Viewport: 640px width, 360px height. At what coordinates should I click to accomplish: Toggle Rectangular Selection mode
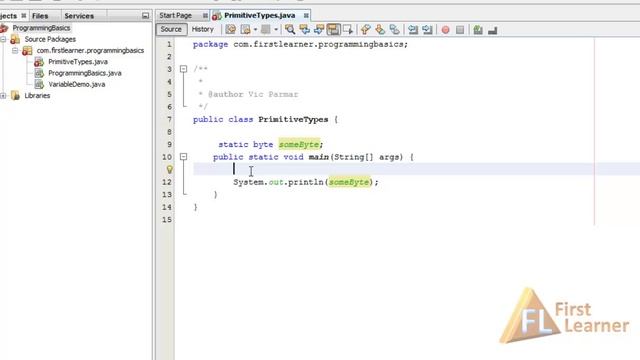pos(348,29)
